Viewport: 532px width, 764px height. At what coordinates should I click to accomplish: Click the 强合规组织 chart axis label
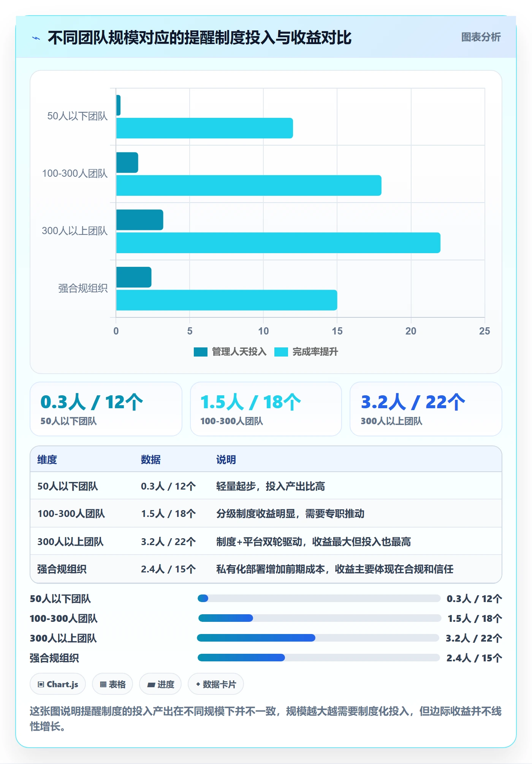coord(83,288)
